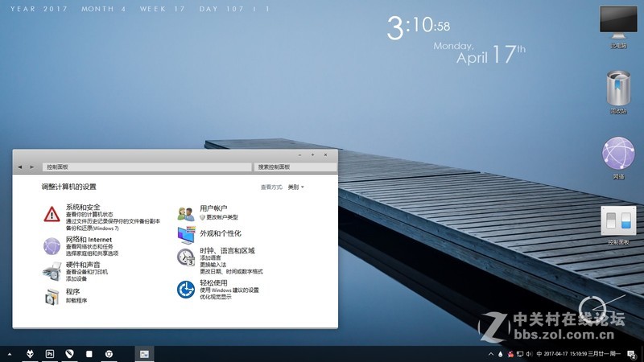Screen dimensions: 644x362
Task: Open the 查看设备和打印机 link
Action: pos(87,272)
